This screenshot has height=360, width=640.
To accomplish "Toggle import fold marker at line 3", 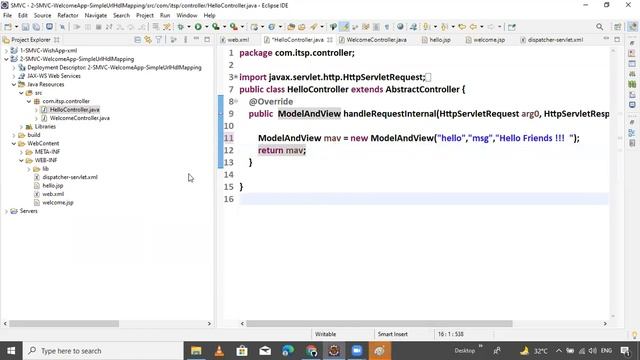I will click(236, 77).
